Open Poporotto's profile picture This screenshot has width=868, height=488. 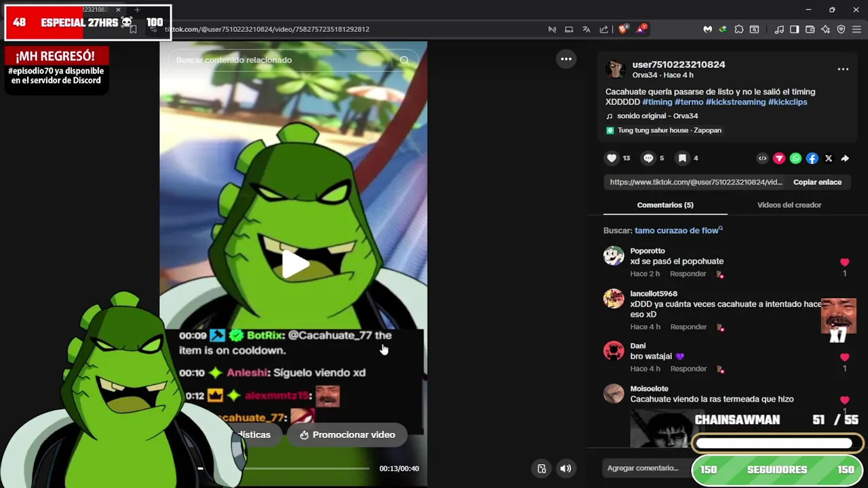614,256
